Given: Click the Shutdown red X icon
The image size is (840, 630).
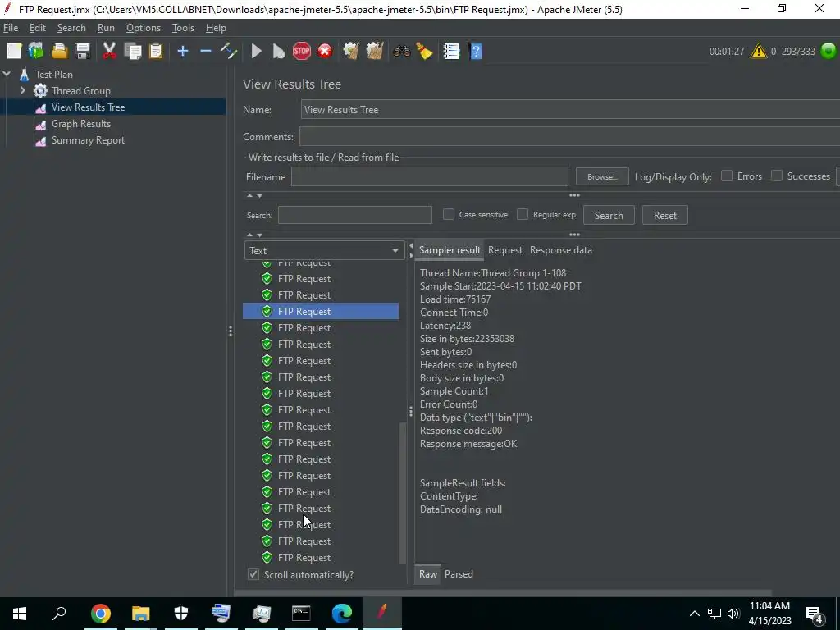Looking at the screenshot, I should tap(325, 52).
